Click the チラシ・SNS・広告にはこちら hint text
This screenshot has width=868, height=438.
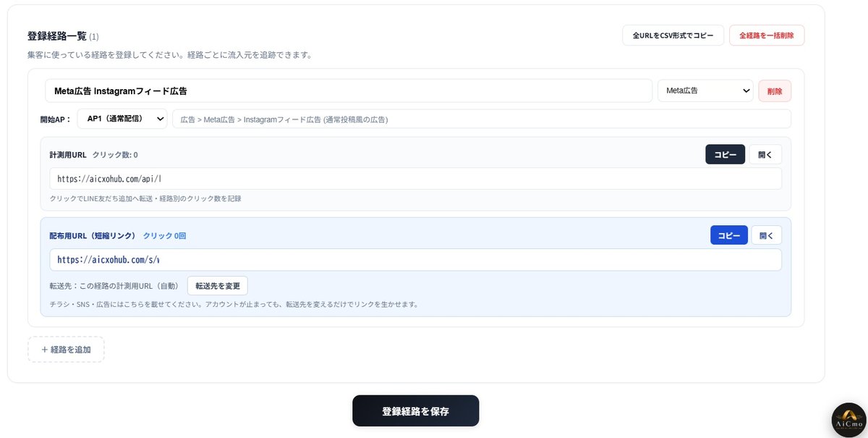point(234,304)
